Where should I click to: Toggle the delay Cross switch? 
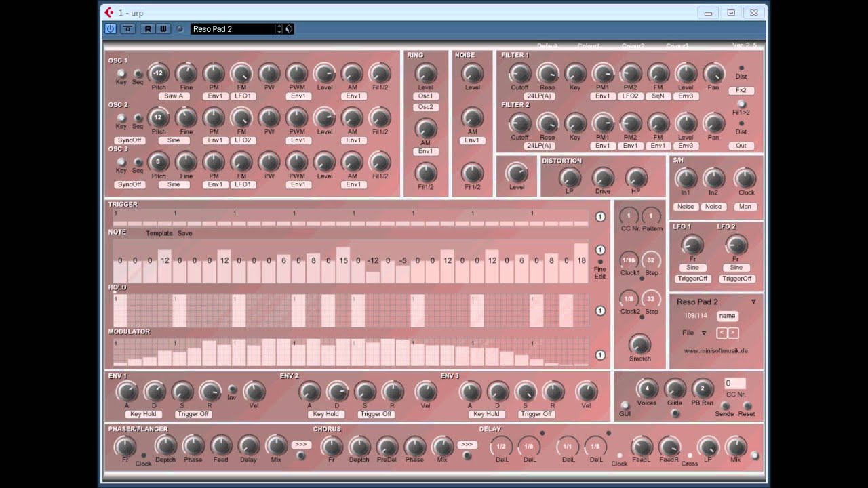tap(690, 455)
